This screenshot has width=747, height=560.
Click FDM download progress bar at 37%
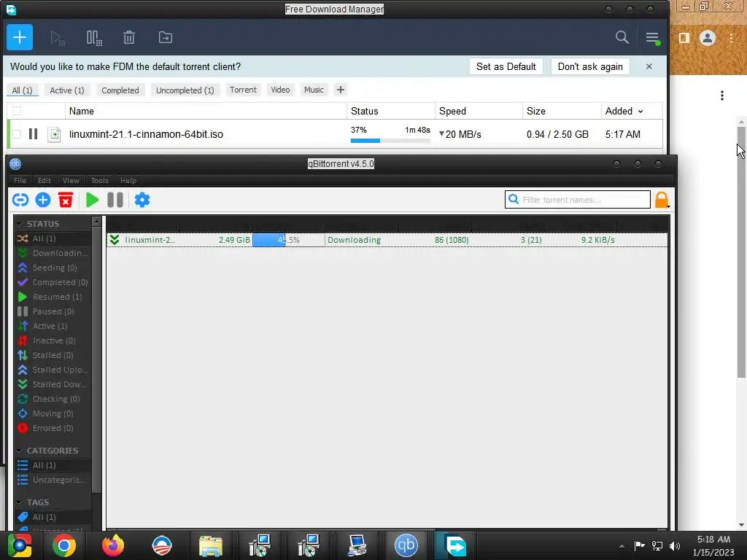point(390,141)
